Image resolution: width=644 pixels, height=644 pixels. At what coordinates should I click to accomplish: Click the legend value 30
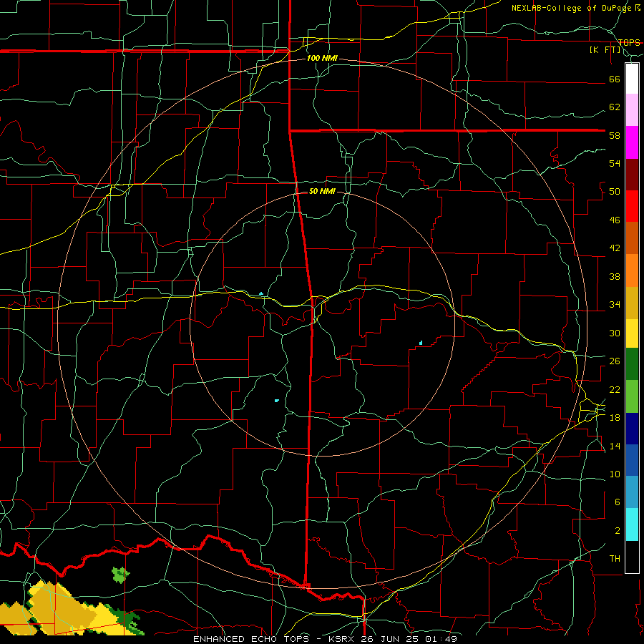(615, 333)
